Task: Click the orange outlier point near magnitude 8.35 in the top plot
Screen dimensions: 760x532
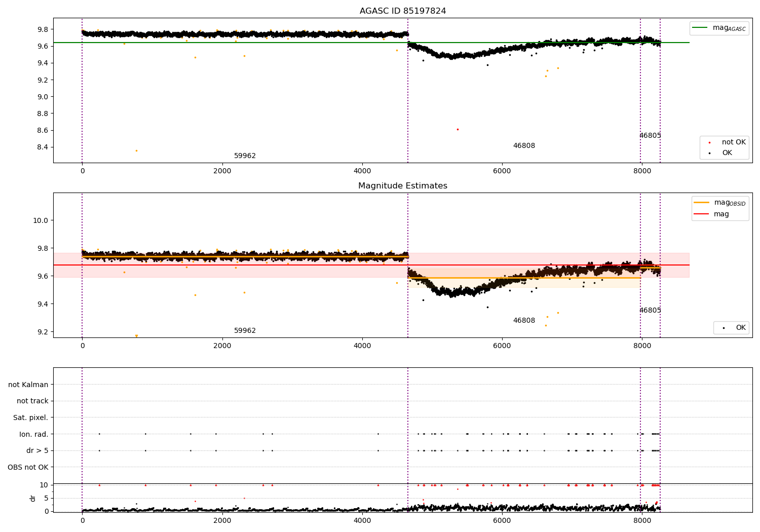Action: [136, 150]
